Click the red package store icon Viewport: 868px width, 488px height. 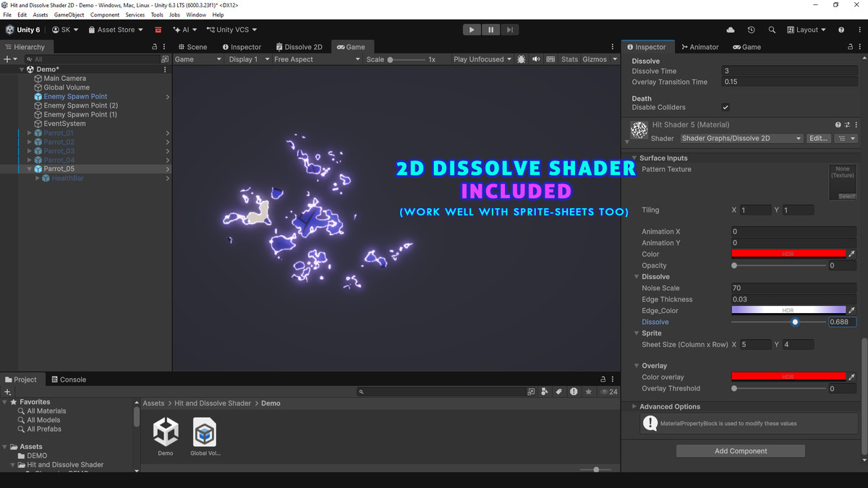click(x=158, y=30)
